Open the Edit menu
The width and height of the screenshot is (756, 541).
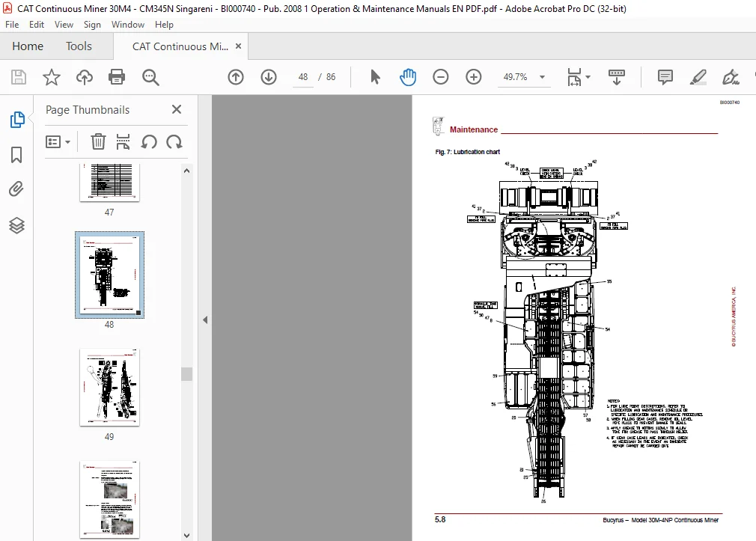(36, 25)
